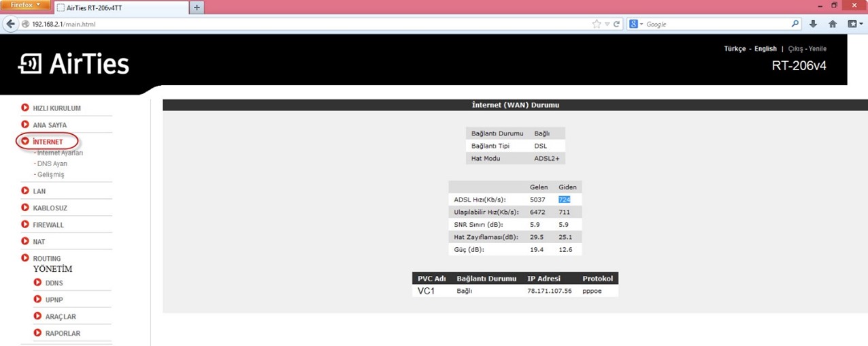Open the Firefox menu dropdown

[x=25, y=5]
